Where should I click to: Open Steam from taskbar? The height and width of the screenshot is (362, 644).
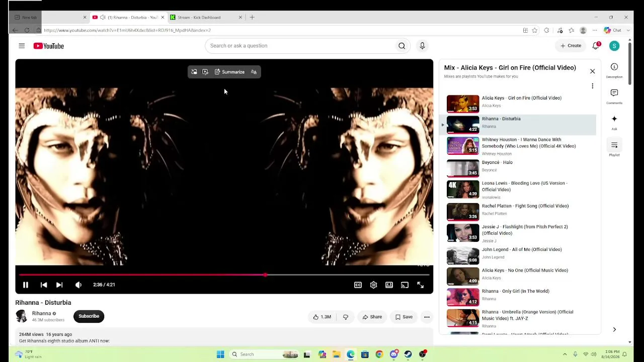408,354
